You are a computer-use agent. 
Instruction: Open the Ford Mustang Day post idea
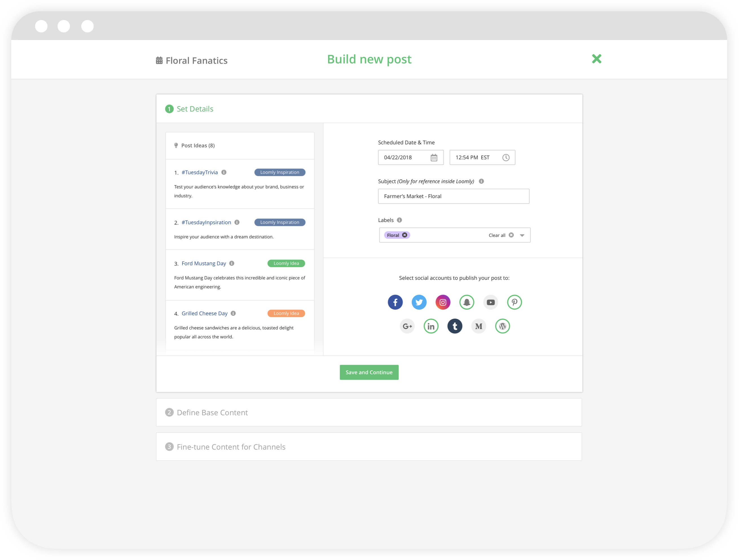(x=203, y=263)
